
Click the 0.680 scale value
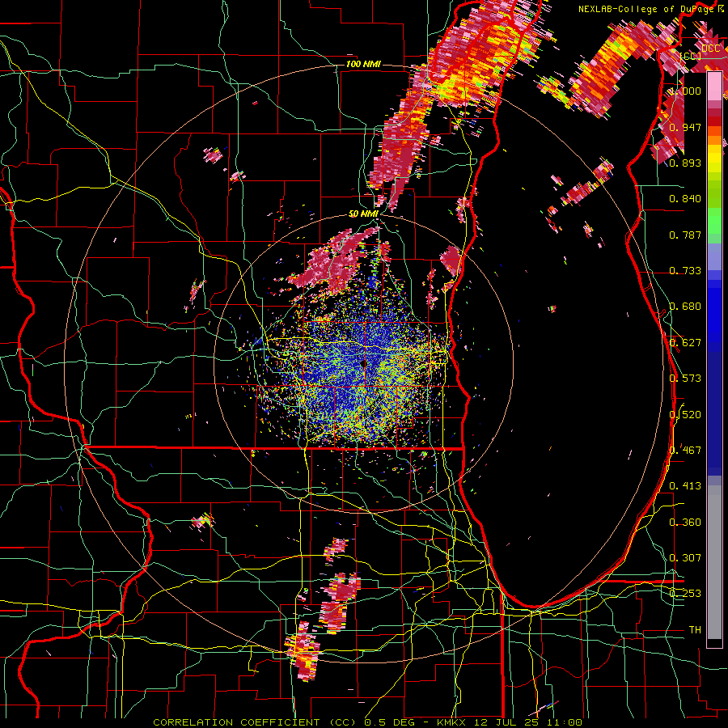685,307
